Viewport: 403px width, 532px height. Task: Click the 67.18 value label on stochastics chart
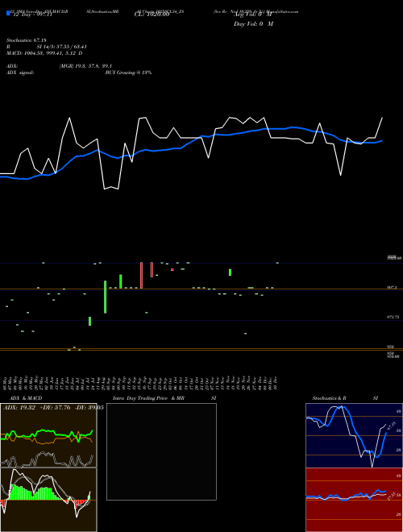[392, 426]
